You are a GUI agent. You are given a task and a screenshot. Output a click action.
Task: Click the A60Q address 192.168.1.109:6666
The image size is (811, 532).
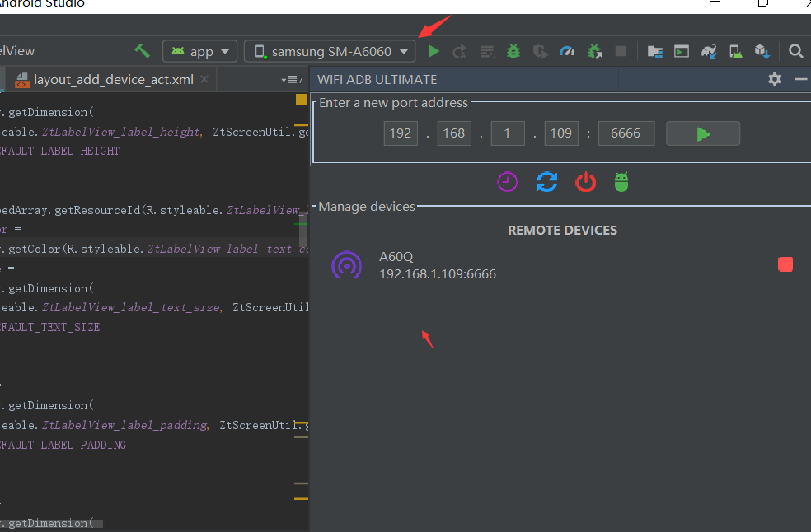438,274
